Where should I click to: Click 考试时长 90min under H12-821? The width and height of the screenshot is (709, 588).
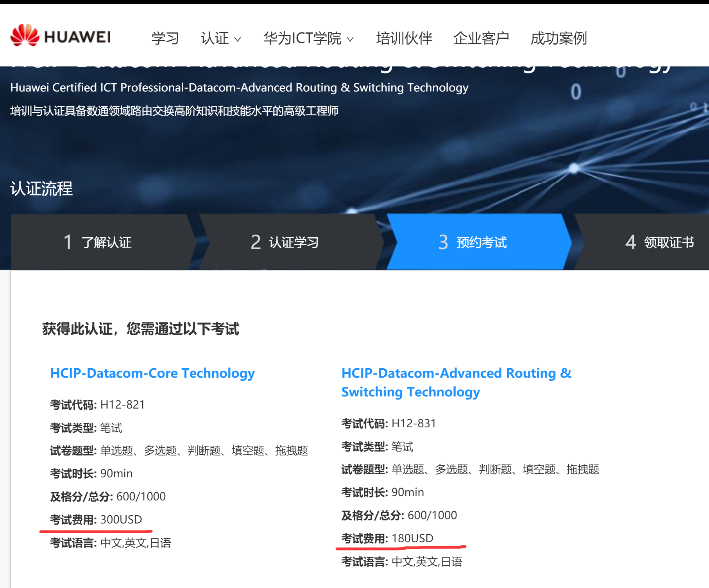coord(91,473)
